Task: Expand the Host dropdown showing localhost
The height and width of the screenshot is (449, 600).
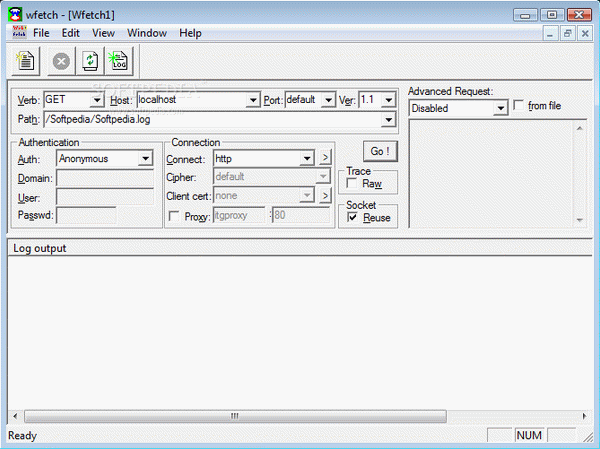Action: [x=253, y=100]
